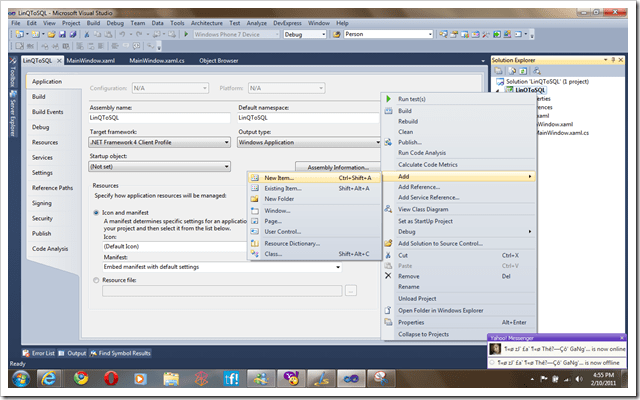
Task: Click the Publish icon in the context menu
Action: coord(389,143)
